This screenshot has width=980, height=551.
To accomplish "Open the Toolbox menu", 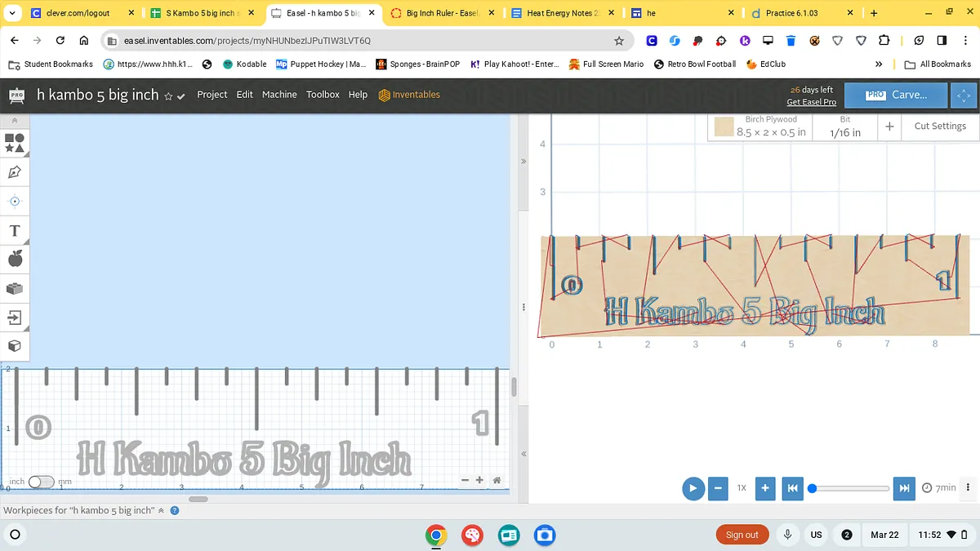I will point(323,95).
